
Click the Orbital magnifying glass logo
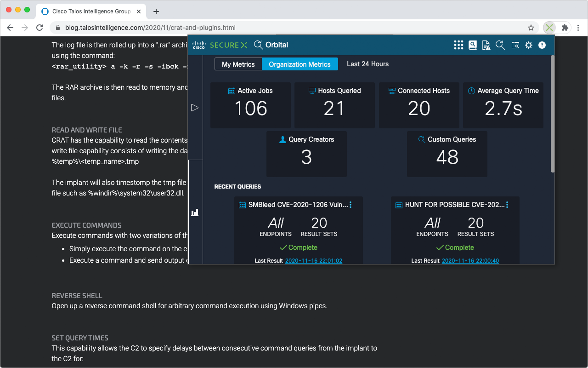coord(258,45)
